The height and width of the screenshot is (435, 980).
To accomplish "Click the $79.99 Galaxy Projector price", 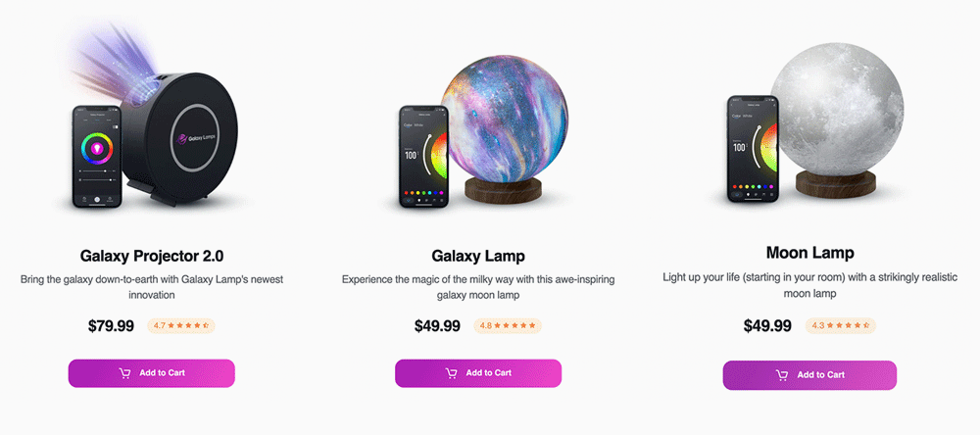I will click(x=111, y=326).
